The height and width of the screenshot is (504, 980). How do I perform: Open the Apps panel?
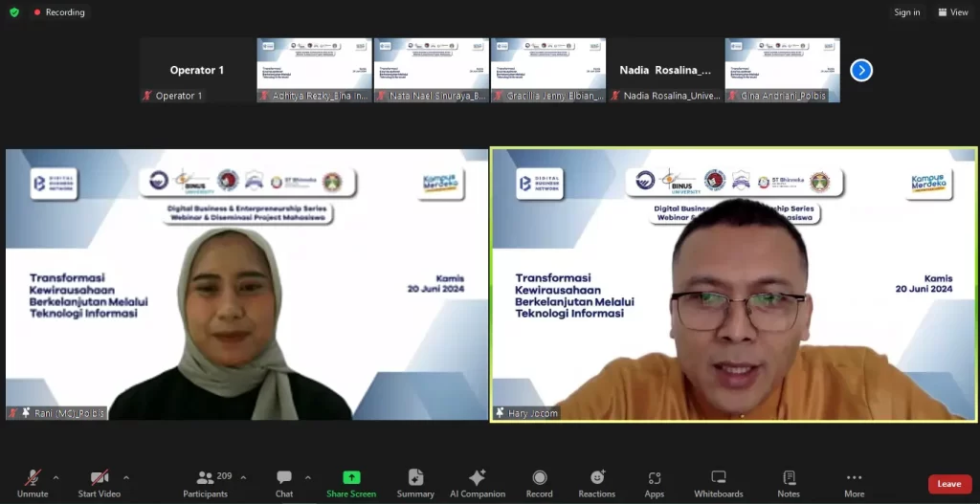tap(655, 482)
